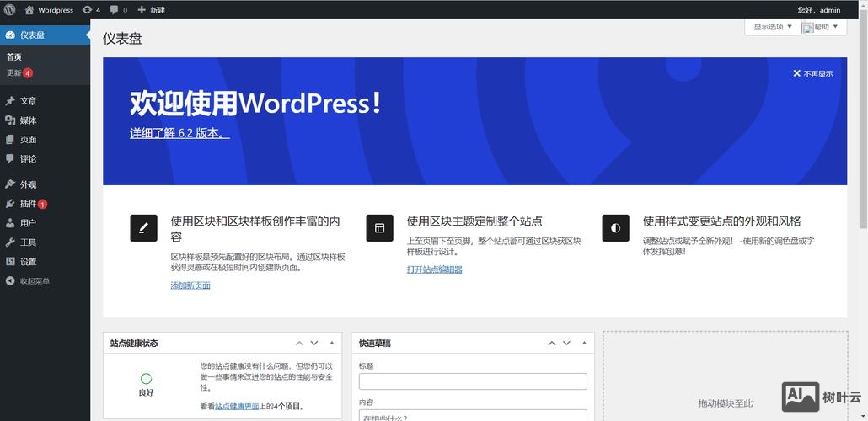Click the plus New (新建) item
Image resolution: width=868 pixels, height=421 pixels.
(151, 10)
